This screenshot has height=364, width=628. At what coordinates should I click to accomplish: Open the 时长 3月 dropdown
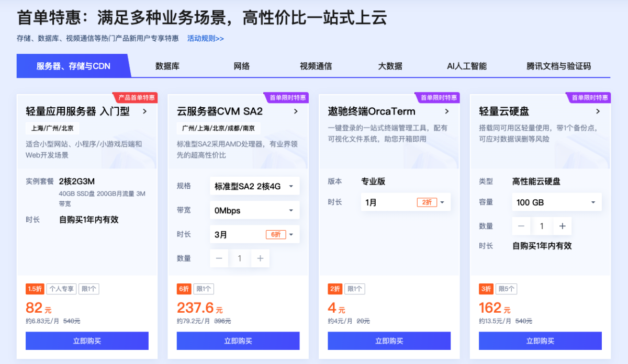tap(255, 234)
